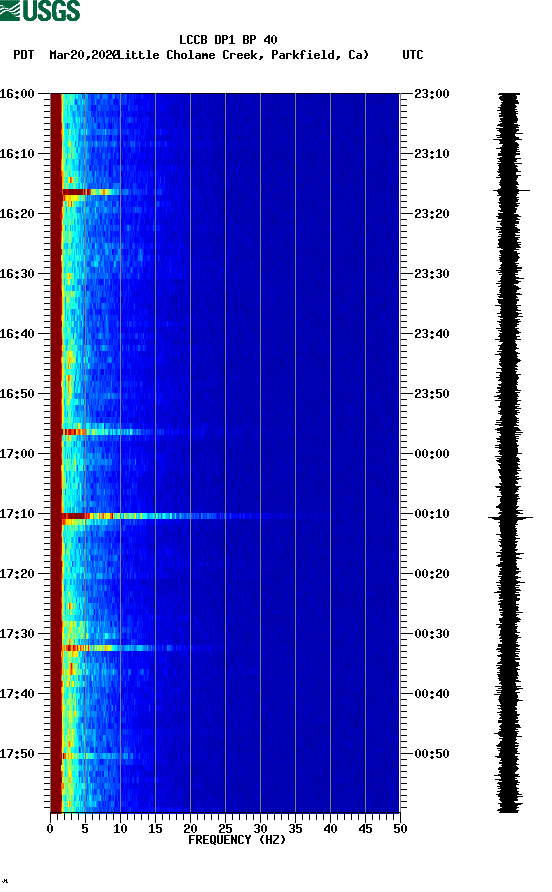Viewport: 552px width, 892px height.
Task: Click the 'UTC' timezone label
Action: pyautogui.click(x=413, y=55)
